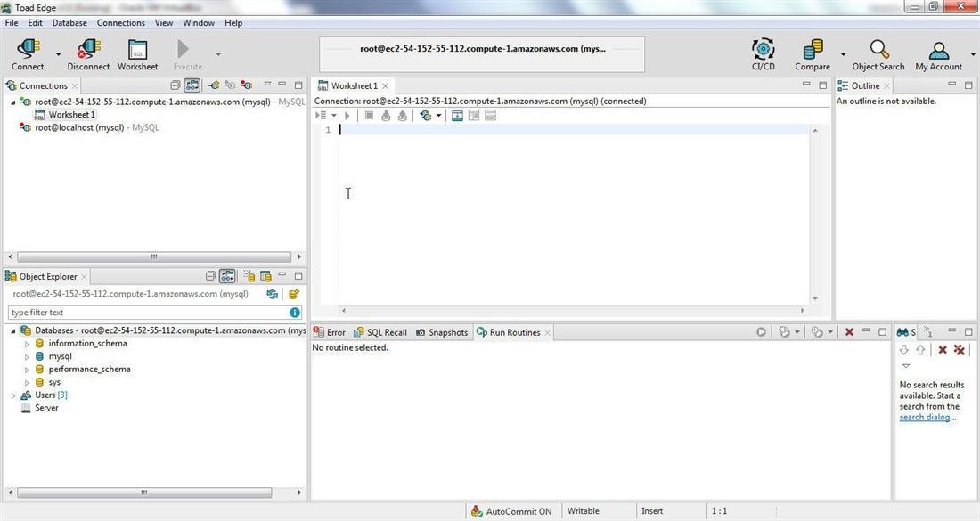Click the info icon in filter box
The image size is (980, 521).
295,313
